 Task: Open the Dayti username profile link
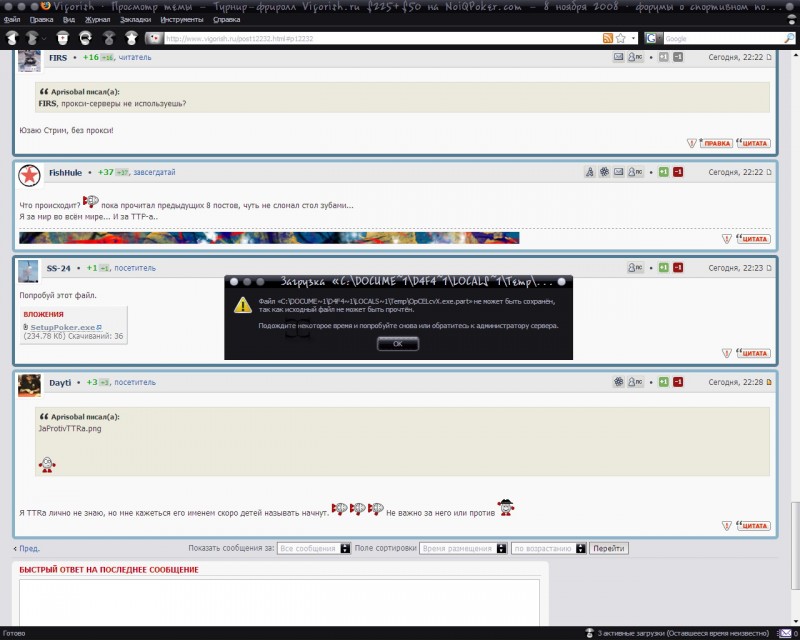(60, 382)
